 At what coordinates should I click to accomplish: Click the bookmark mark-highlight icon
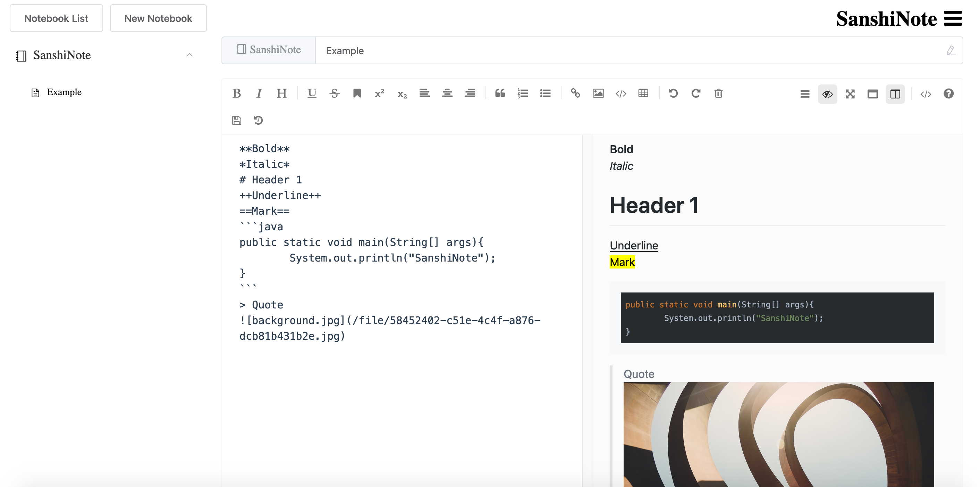(357, 93)
